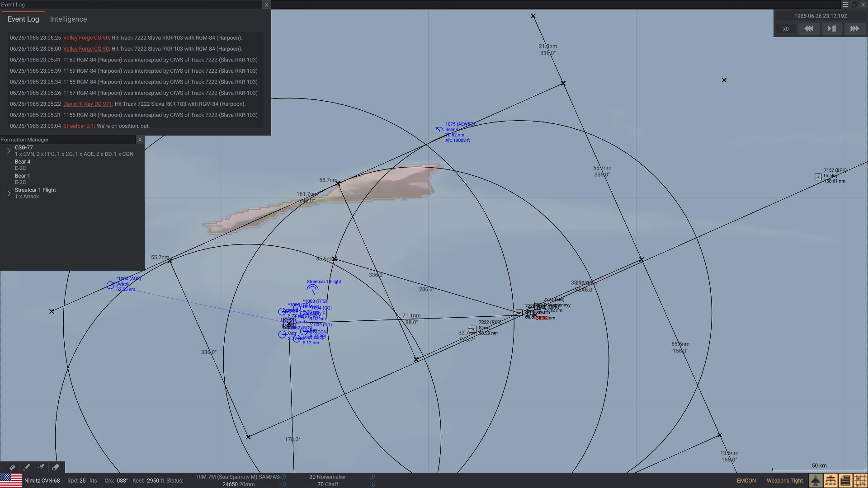868x488 pixels.
Task: Click the course value 088°
Action: click(122, 481)
